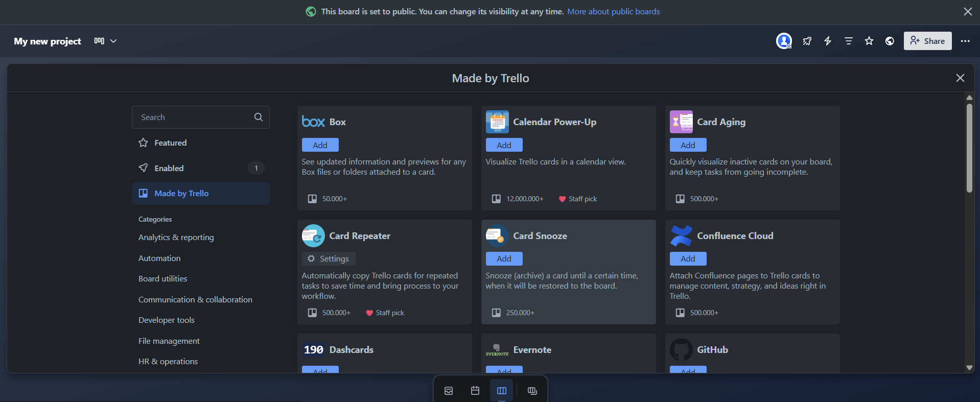
Task: Click the green globe icon in public banner
Action: (311, 11)
